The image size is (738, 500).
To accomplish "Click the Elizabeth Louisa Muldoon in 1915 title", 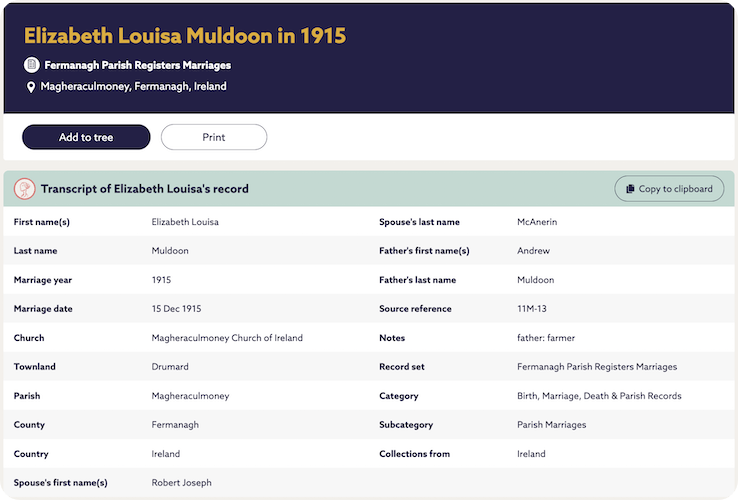I will pos(185,36).
